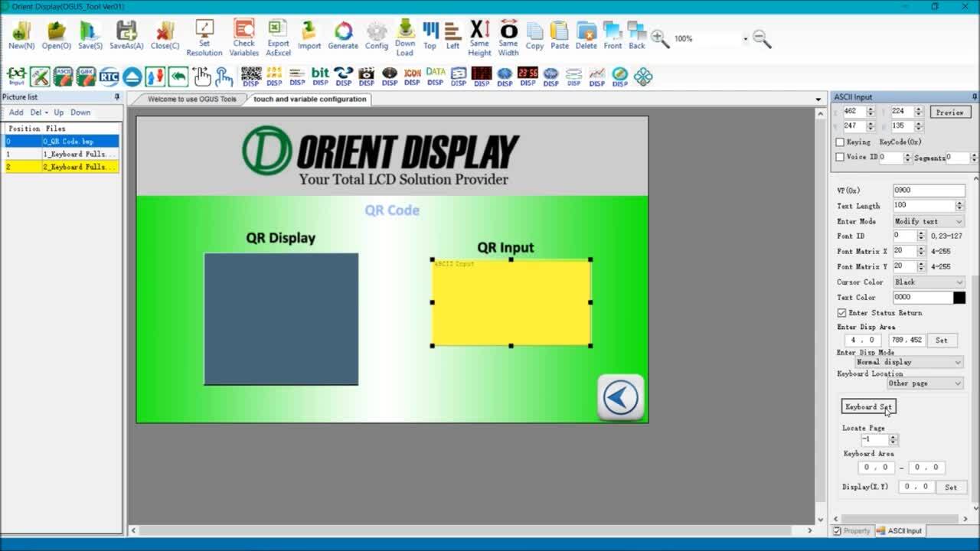
Task: Click the Generate icon
Action: pos(343,35)
